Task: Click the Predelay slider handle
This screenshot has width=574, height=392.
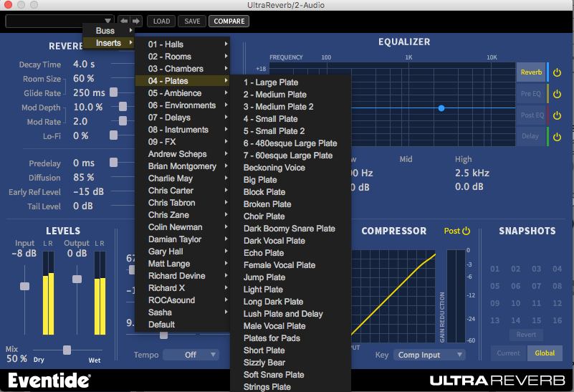Action: pyautogui.click(x=114, y=162)
